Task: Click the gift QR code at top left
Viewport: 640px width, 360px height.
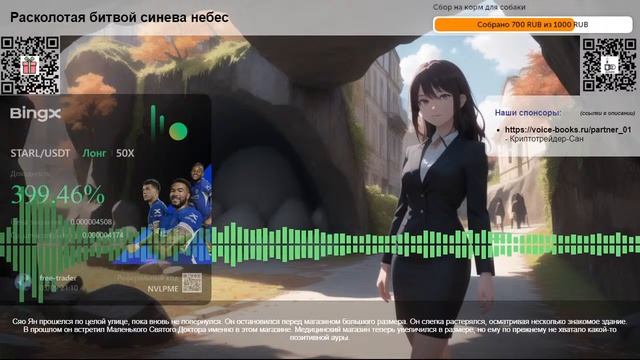Action: tap(30, 65)
